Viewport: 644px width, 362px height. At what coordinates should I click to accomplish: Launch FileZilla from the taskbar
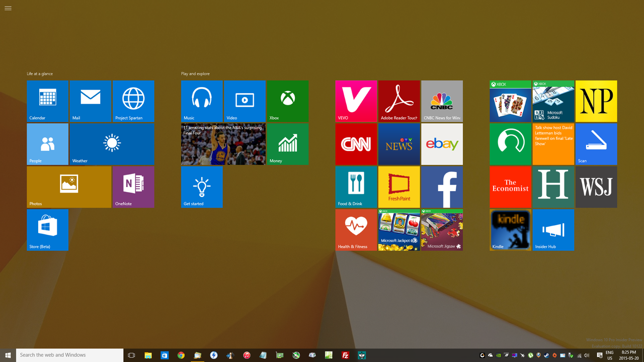[x=345, y=355]
